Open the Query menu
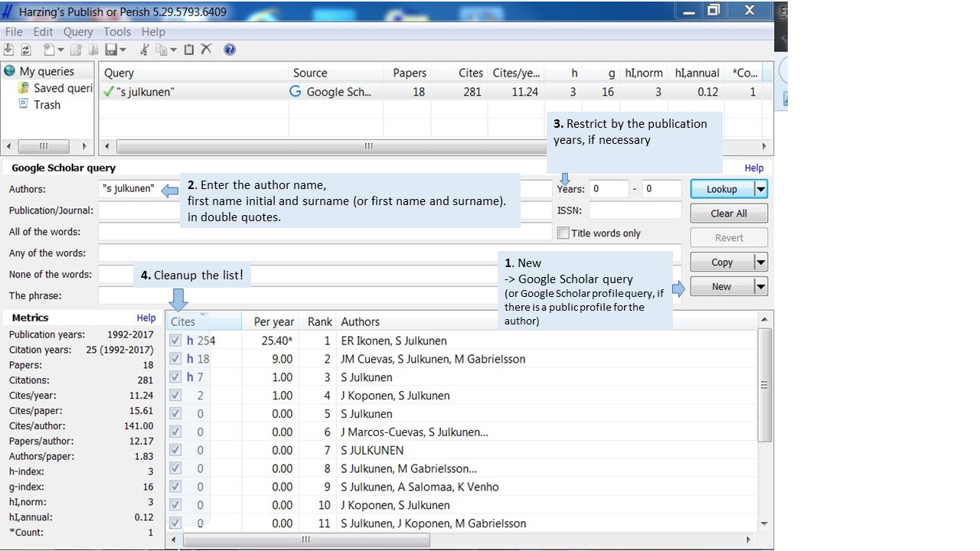Screen dimensions: 980x551 point(78,31)
